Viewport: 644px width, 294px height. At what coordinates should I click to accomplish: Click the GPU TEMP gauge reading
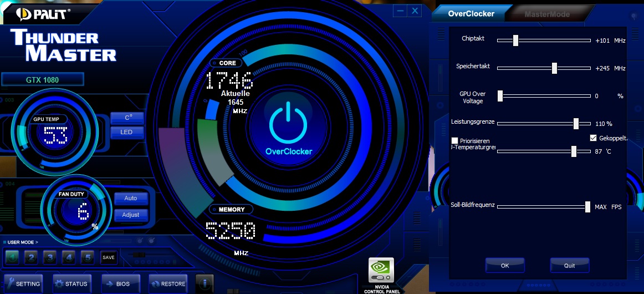pyautogui.click(x=56, y=136)
